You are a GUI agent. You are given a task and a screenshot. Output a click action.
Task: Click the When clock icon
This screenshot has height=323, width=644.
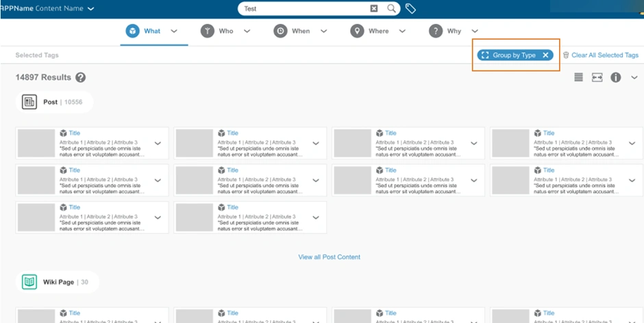[x=280, y=31]
